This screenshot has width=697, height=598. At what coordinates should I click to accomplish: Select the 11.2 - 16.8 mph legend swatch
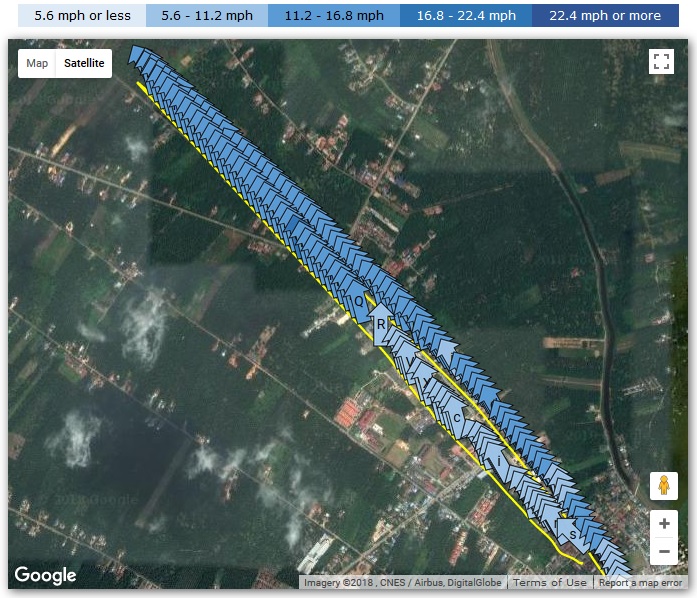point(333,16)
